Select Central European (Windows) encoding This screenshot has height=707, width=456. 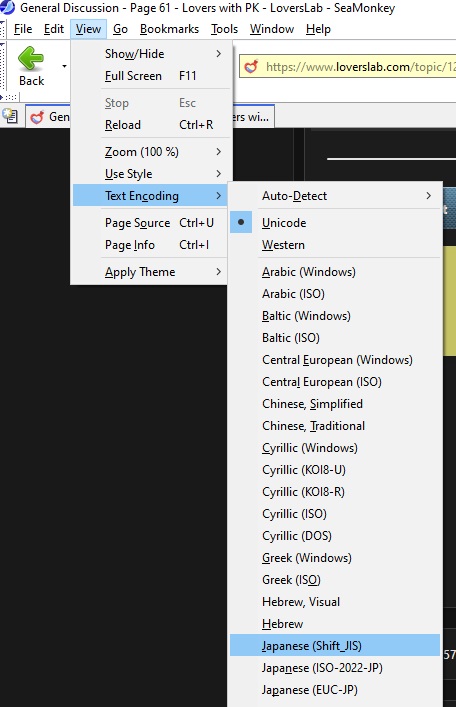coord(335,360)
